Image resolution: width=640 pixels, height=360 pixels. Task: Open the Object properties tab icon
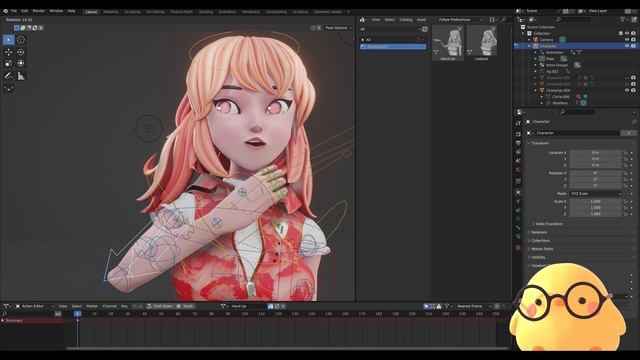(x=518, y=192)
